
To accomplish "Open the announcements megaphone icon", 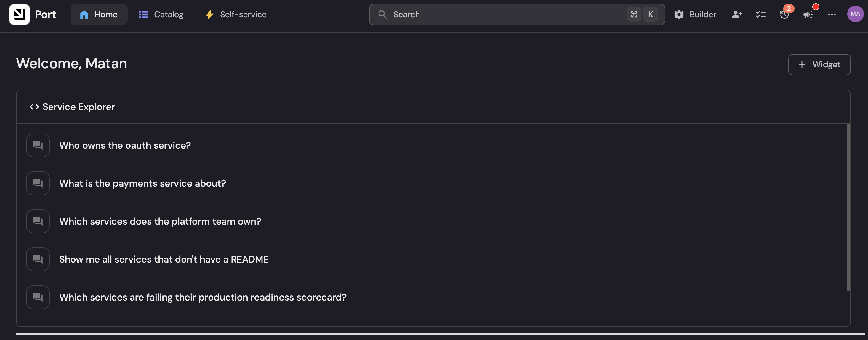I will (x=808, y=15).
